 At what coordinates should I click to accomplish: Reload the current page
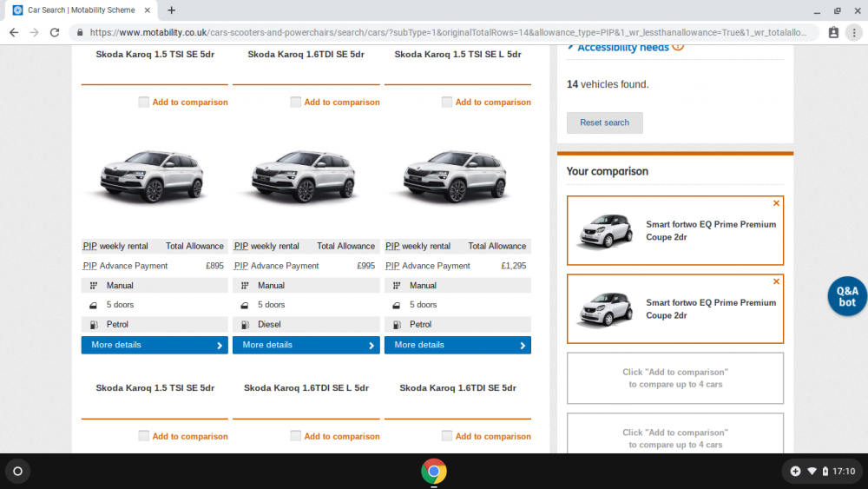pyautogui.click(x=54, y=33)
